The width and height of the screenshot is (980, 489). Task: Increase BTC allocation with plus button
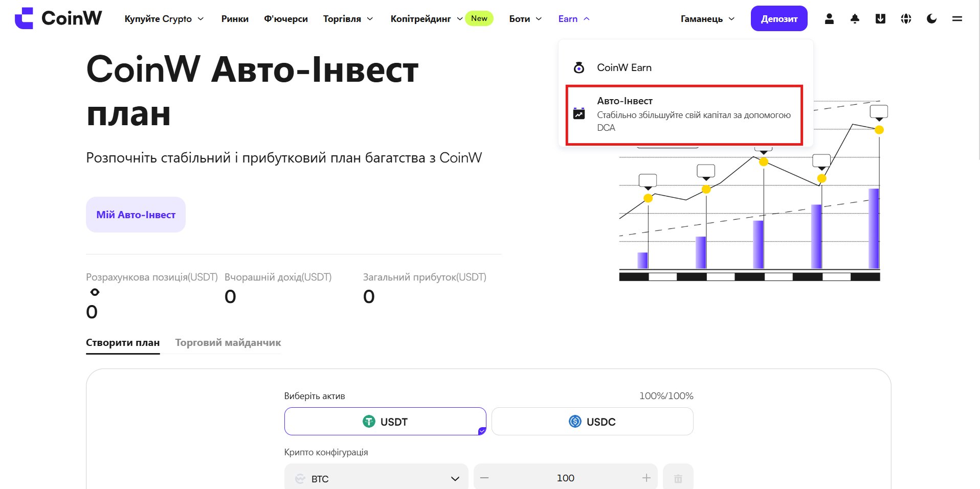647,478
